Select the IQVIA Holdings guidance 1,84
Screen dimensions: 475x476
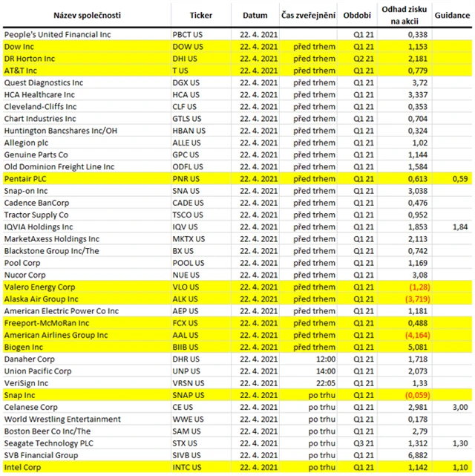click(460, 226)
